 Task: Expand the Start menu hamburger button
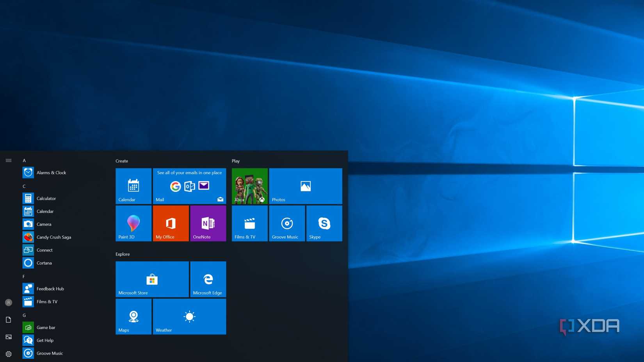[x=9, y=160]
